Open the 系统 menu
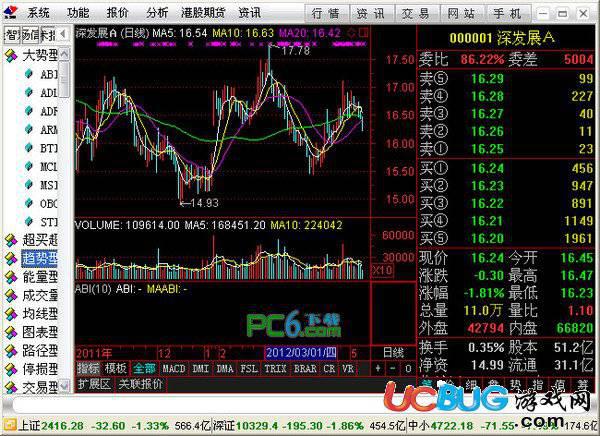 click(x=38, y=13)
